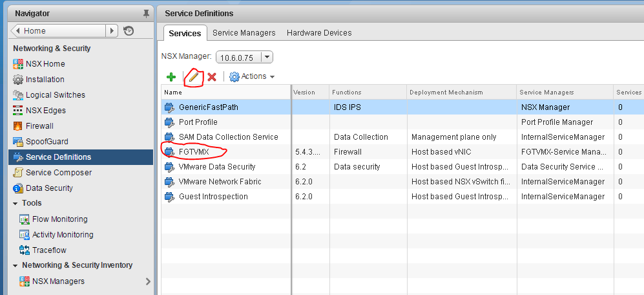This screenshot has width=644, height=295.
Task: Go back using the Home left arrow
Action: click(17, 31)
